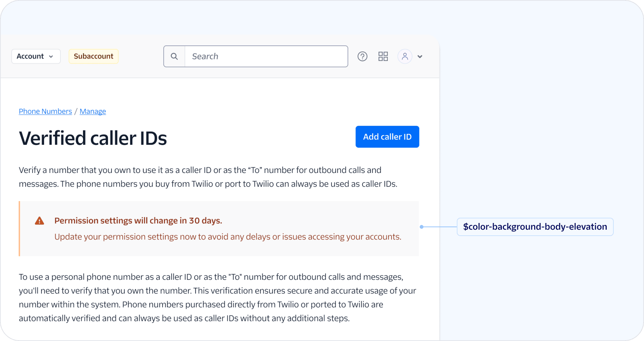Open the help question mark icon
Image resolution: width=644 pixels, height=341 pixels.
point(362,56)
